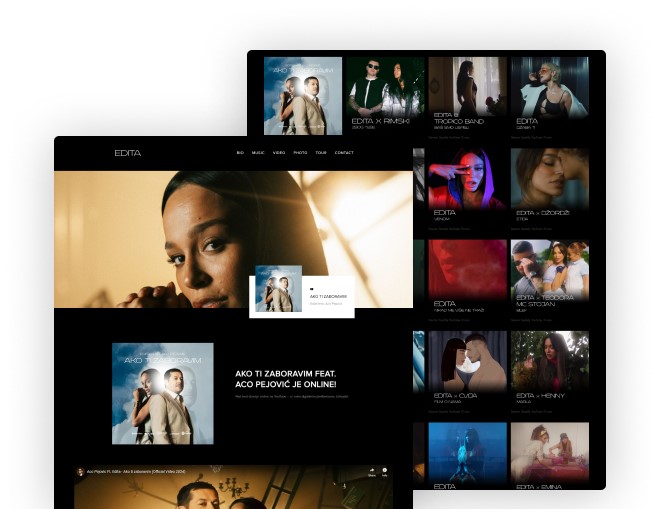The height and width of the screenshot is (509, 660).
Task: Select the Edita x Teodora MC Stojan video
Action: 549,277
